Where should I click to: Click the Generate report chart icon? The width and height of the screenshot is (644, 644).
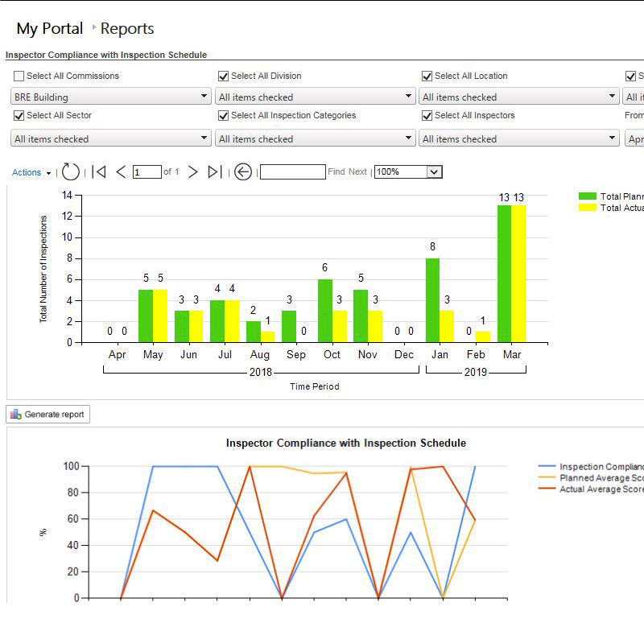click(15, 415)
